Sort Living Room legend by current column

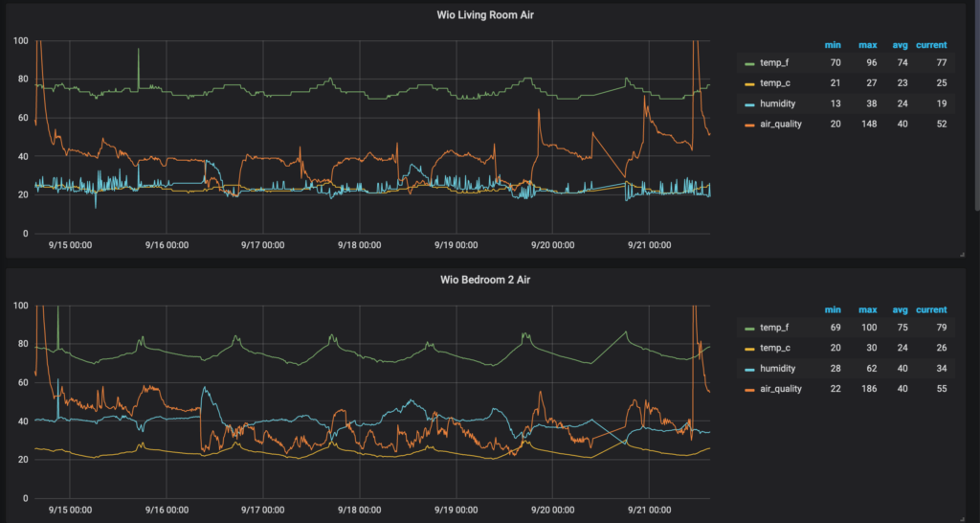pyautogui.click(x=930, y=45)
